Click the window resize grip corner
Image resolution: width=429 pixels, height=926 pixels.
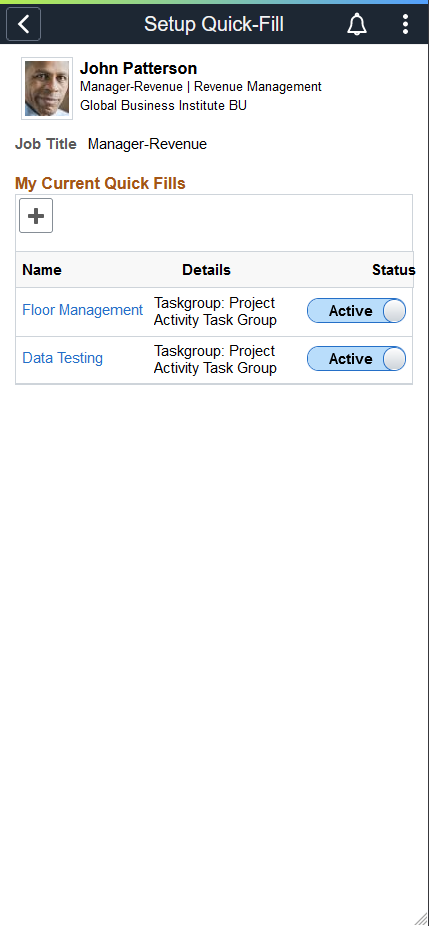point(420,917)
